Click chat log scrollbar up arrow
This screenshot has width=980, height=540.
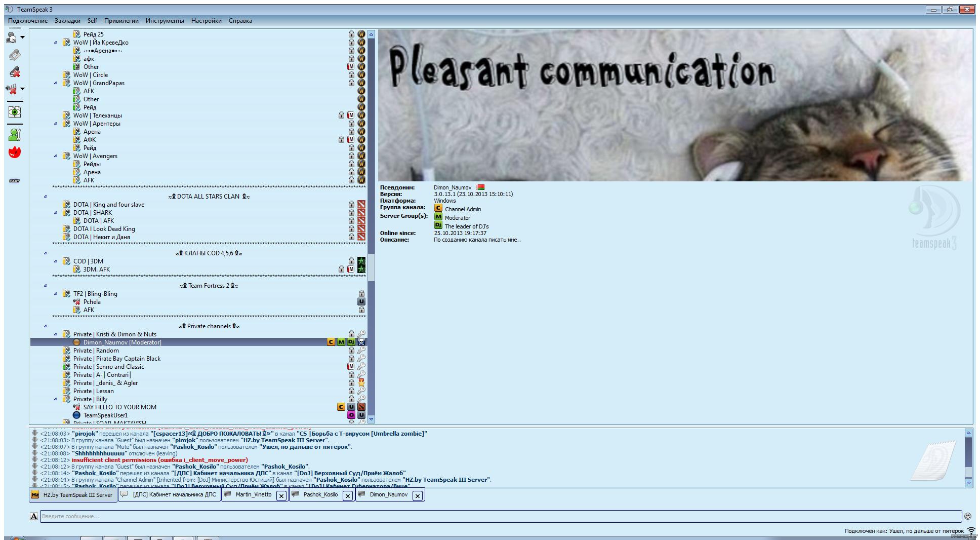tap(968, 433)
